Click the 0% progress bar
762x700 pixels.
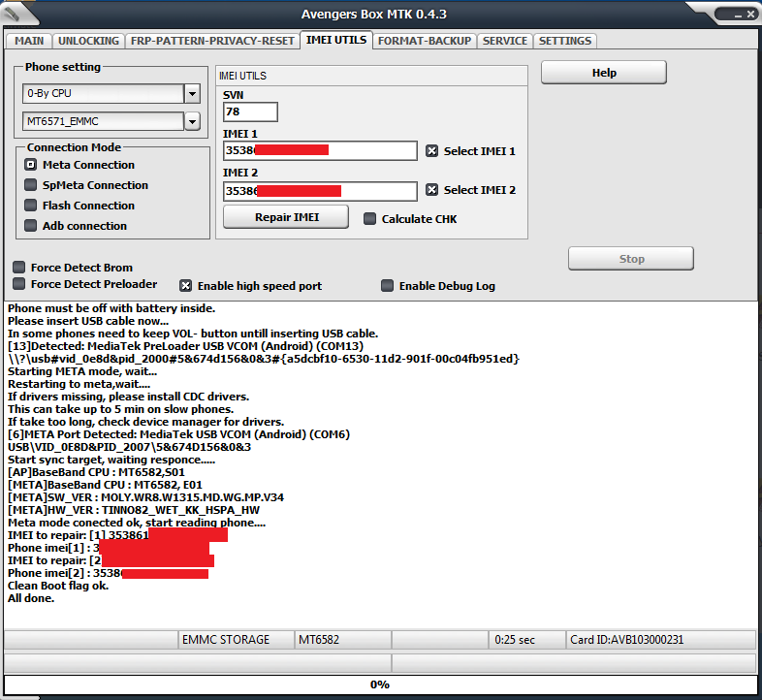point(380,684)
